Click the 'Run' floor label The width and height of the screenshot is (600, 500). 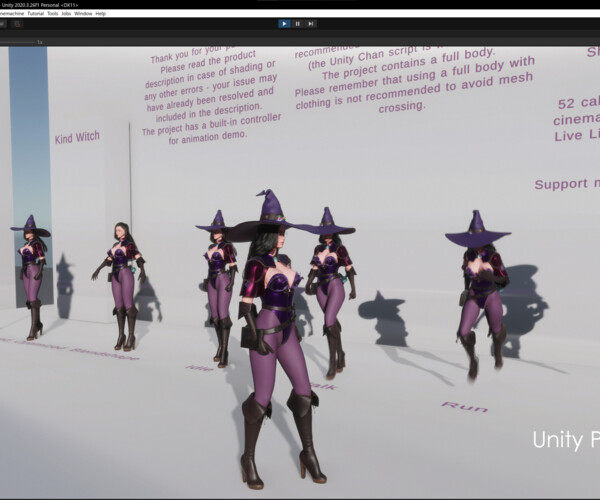pyautogui.click(x=465, y=407)
